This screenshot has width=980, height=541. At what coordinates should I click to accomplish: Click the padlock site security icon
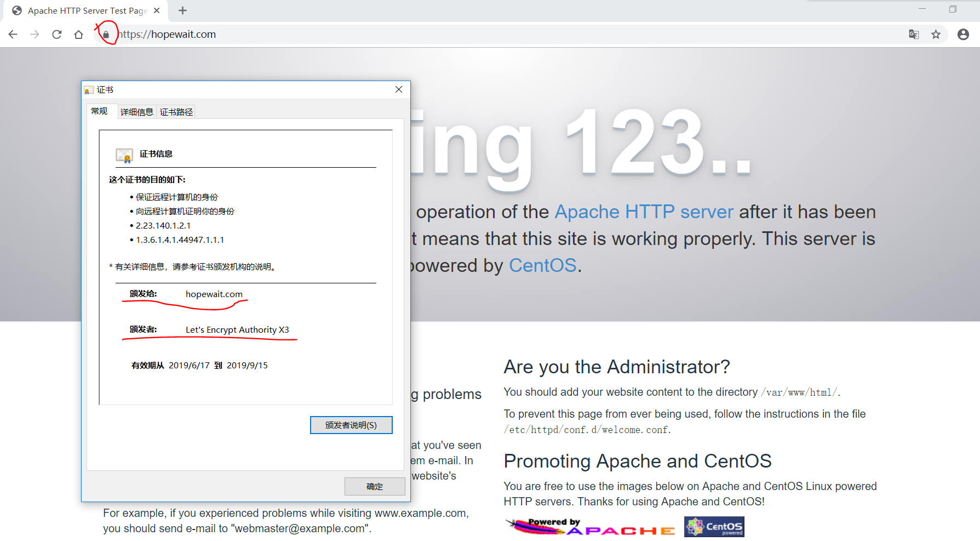click(x=106, y=35)
